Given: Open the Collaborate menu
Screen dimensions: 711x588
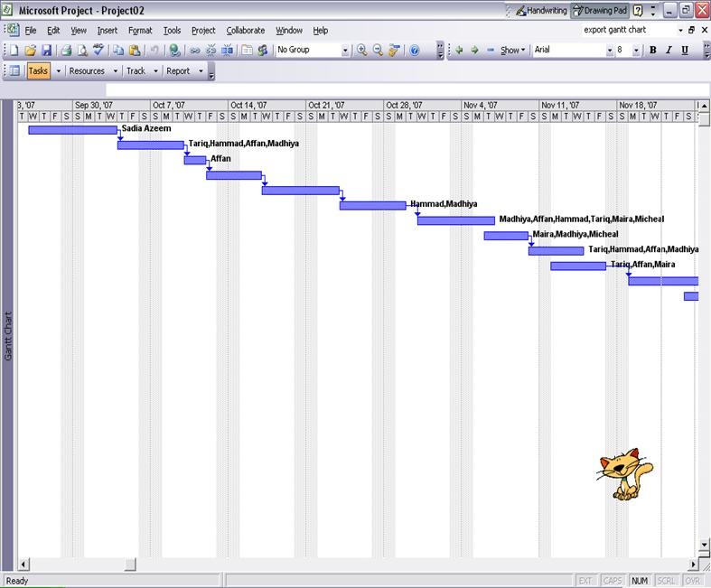Looking at the screenshot, I should (246, 31).
